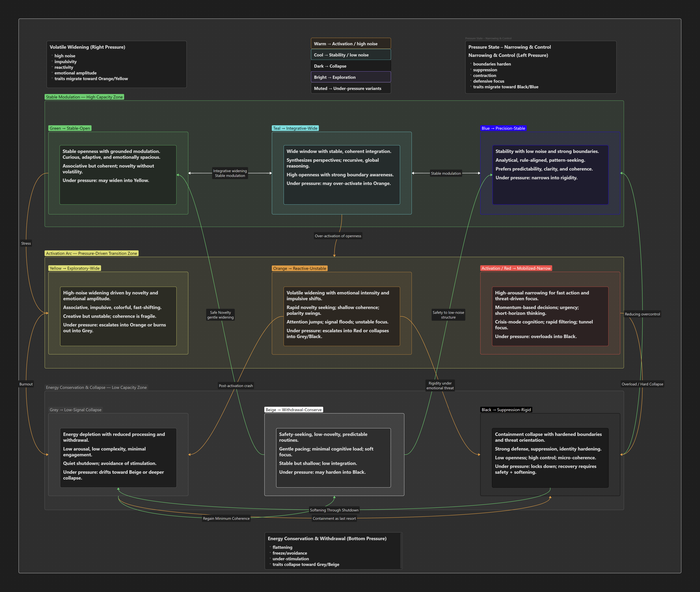Select the Reducing overcontrol connector label
Viewport: 700px width, 592px height.
tap(642, 314)
